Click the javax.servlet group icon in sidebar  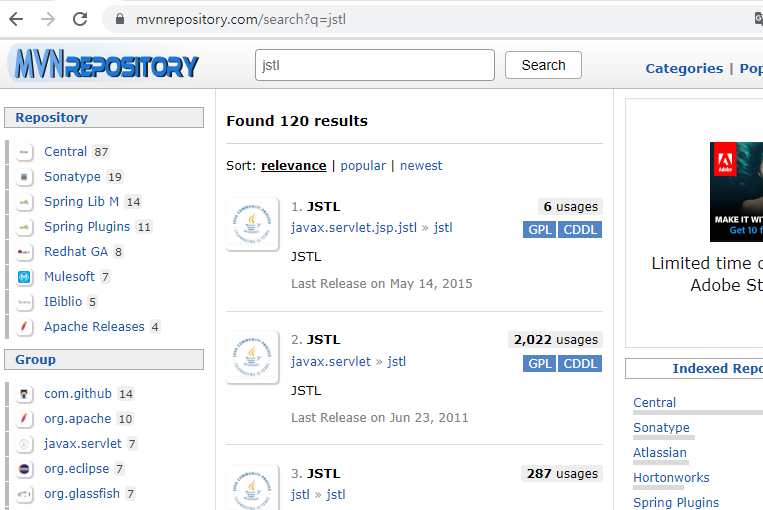click(24, 444)
